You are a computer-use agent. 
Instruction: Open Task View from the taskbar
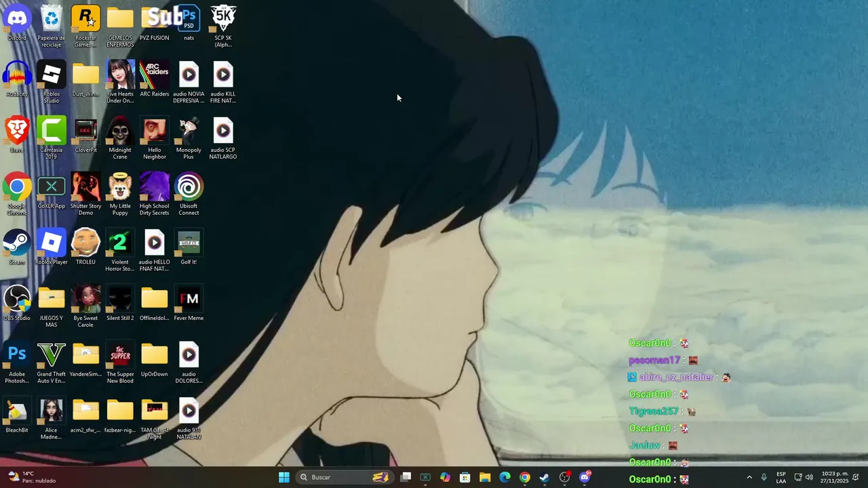click(406, 477)
